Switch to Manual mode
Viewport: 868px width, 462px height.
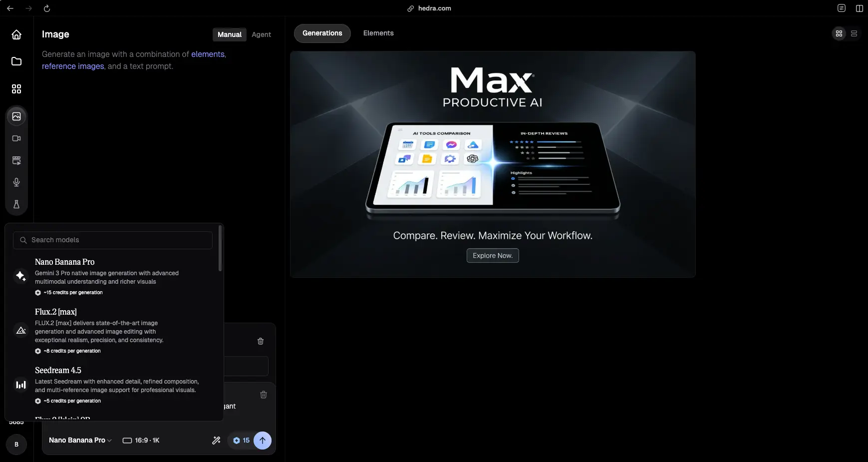tap(229, 34)
